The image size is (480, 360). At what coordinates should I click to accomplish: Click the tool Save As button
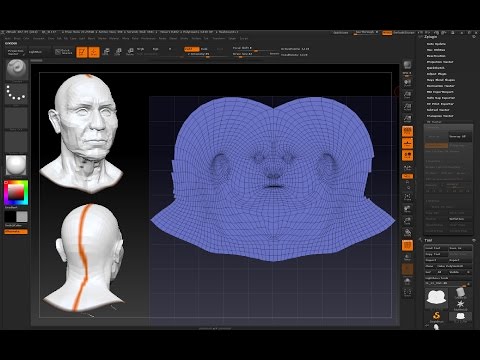coord(460,248)
